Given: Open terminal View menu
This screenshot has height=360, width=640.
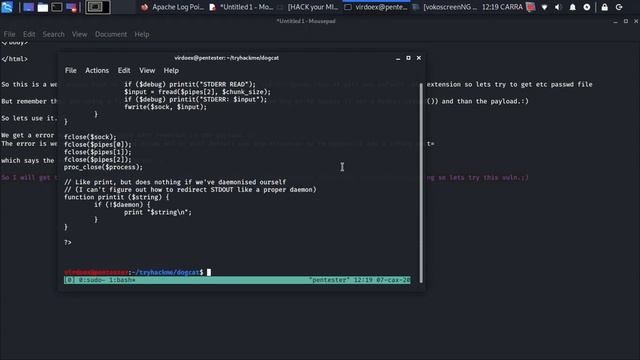Looking at the screenshot, I should tap(147, 70).
